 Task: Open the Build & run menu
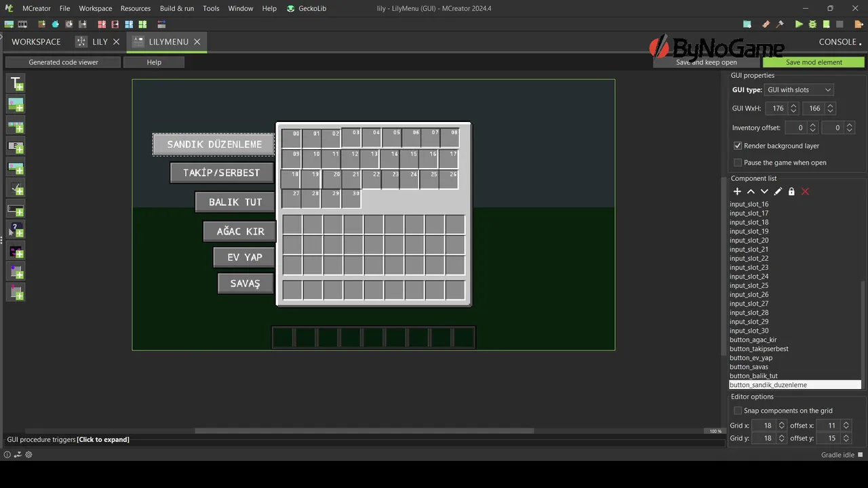(177, 8)
